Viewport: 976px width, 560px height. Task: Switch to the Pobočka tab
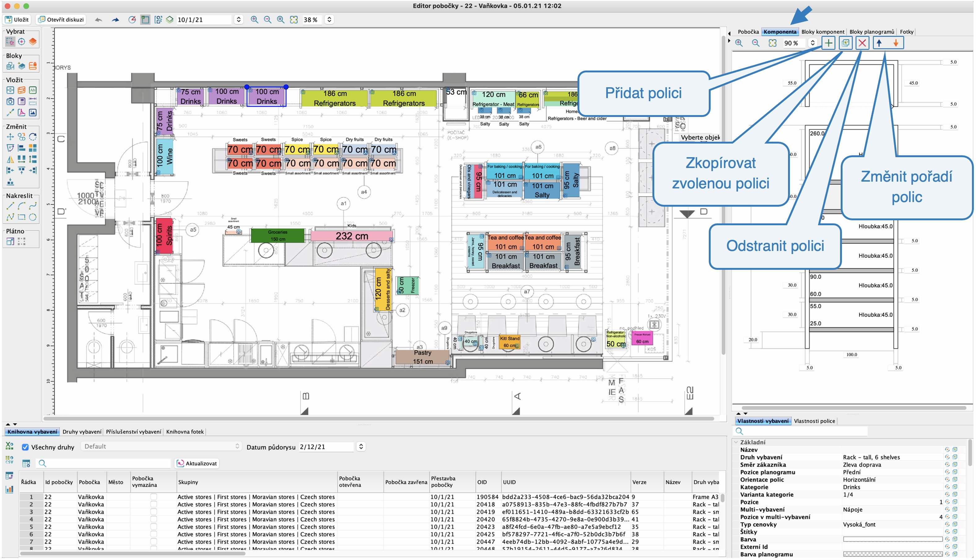(x=748, y=32)
